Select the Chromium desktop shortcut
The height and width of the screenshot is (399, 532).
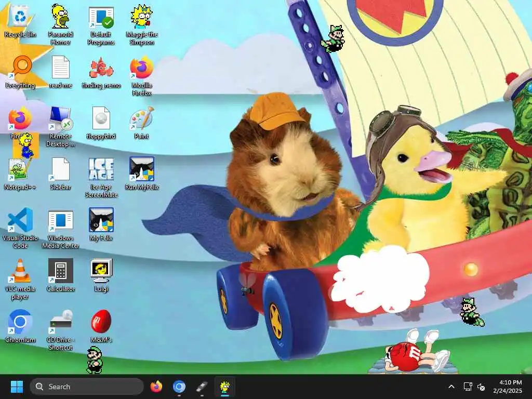[20, 326]
